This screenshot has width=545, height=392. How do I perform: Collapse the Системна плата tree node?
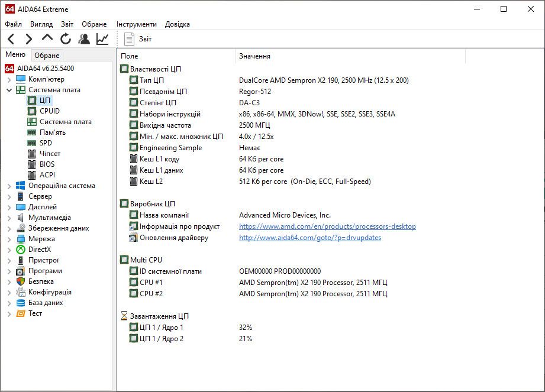[x=9, y=90]
